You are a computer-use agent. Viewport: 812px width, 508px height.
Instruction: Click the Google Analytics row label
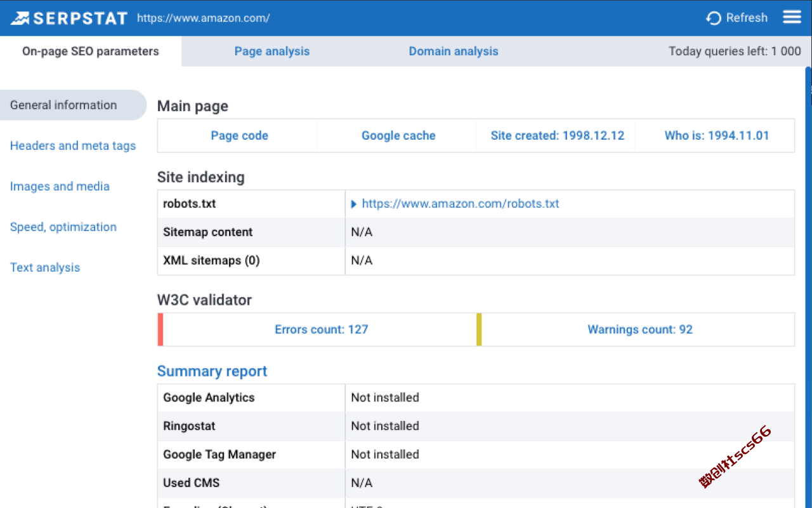coord(209,398)
